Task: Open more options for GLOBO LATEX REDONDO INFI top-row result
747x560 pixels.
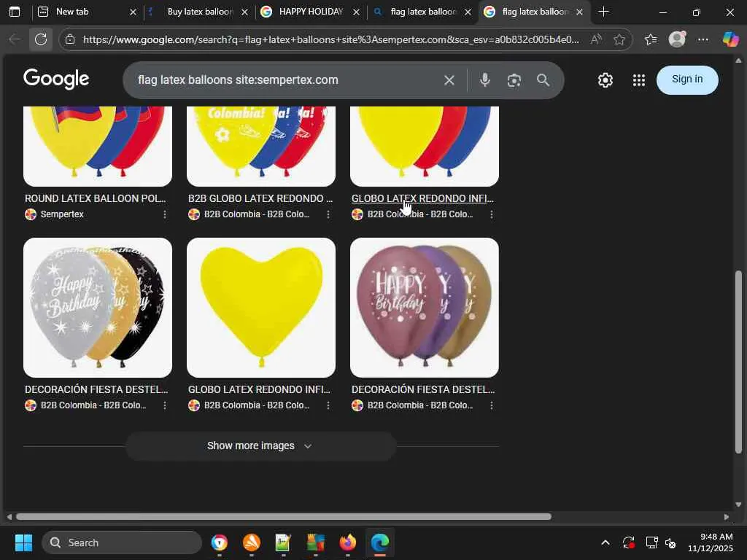Action: (x=492, y=215)
